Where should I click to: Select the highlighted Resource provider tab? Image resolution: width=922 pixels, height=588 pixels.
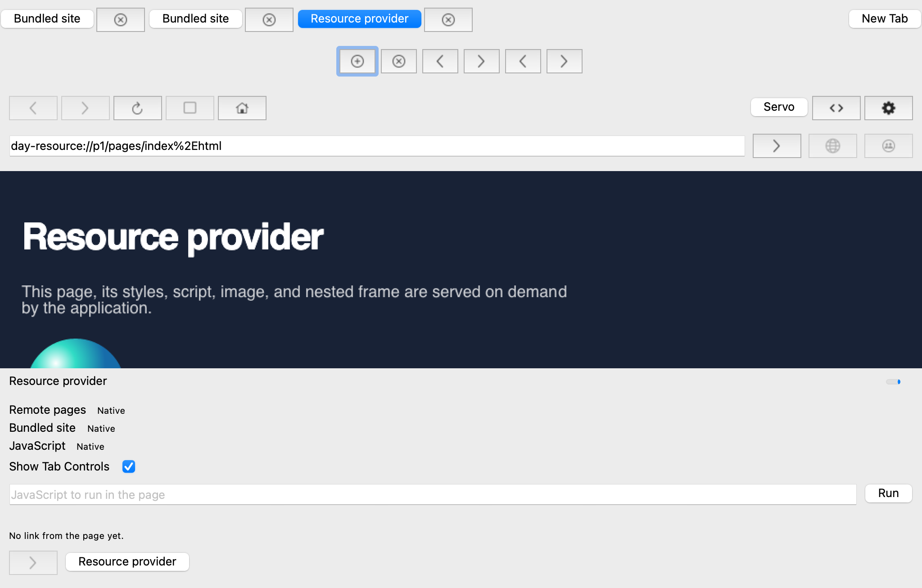click(360, 19)
